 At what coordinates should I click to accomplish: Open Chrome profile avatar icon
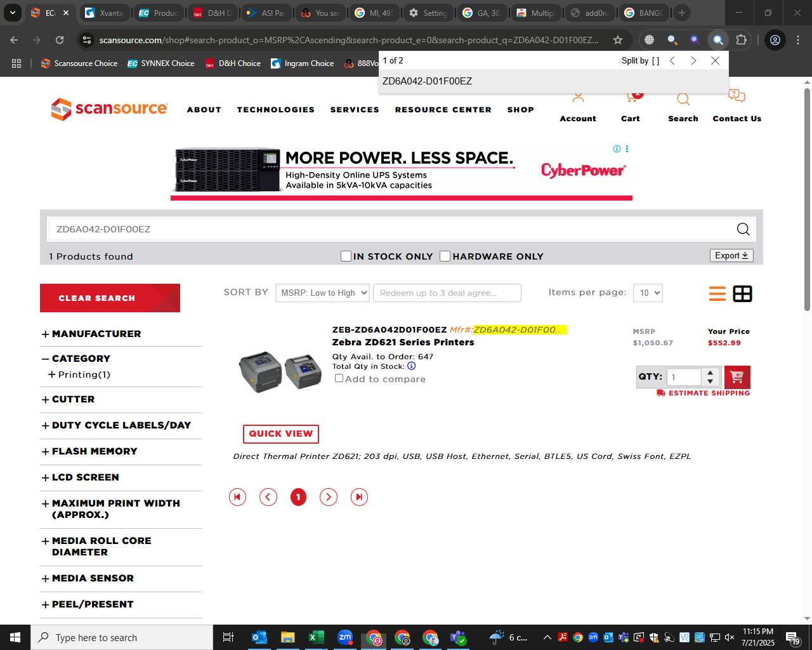(775, 40)
